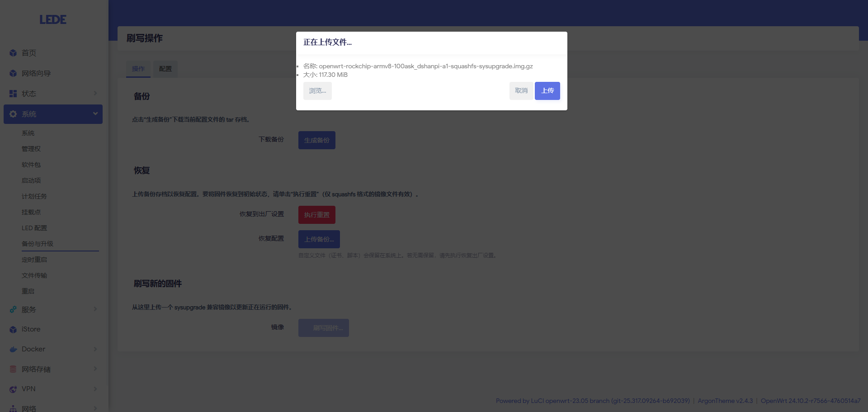Open the 定时重启 submenu item
The height and width of the screenshot is (412, 868).
(34, 260)
